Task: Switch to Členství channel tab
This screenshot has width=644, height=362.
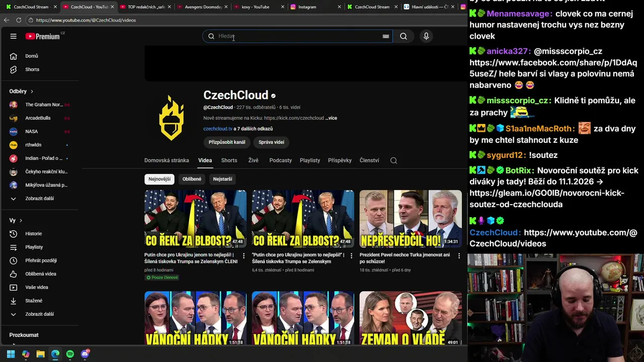Action: [369, 160]
